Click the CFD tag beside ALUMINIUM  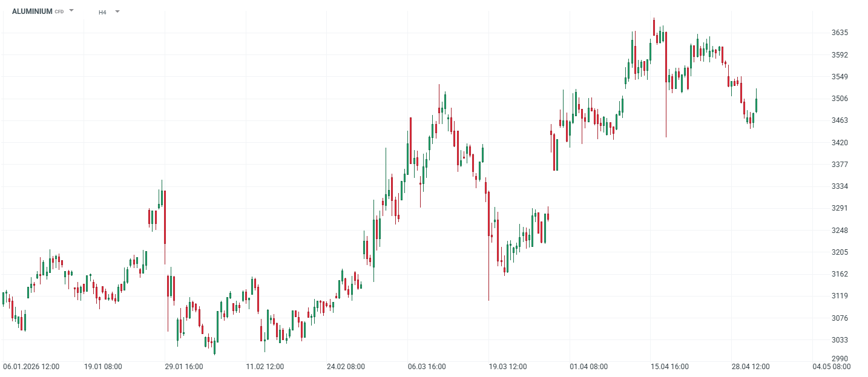click(59, 12)
